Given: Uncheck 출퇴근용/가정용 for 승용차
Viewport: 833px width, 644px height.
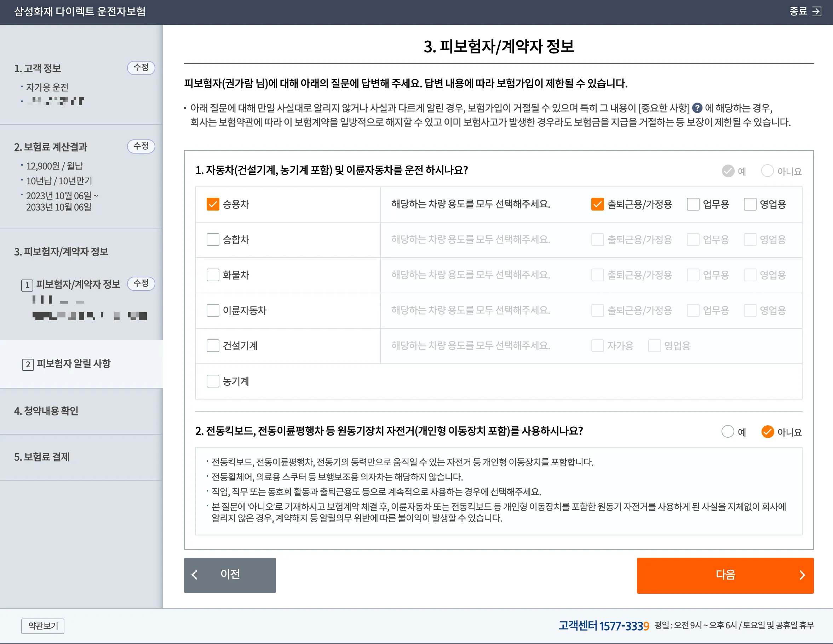Looking at the screenshot, I should (597, 204).
